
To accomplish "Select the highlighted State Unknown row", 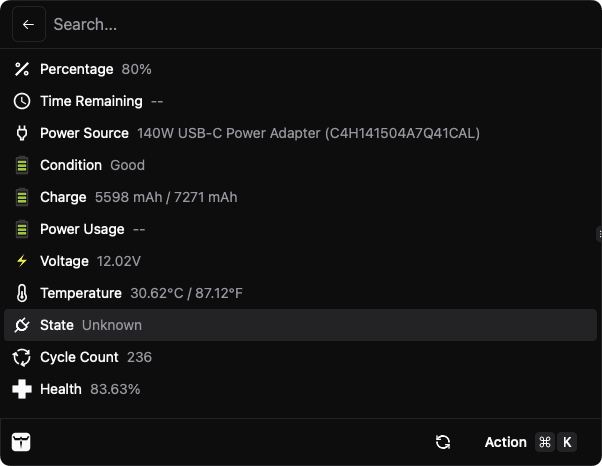I will click(x=300, y=325).
